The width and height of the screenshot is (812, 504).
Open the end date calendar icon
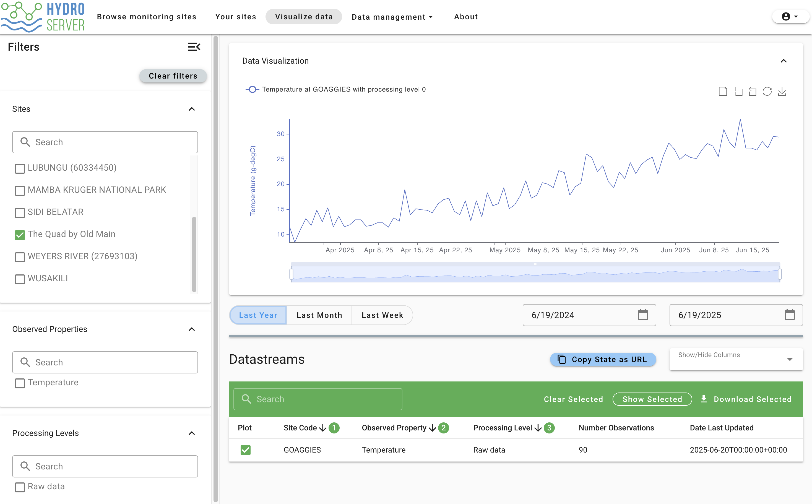[x=789, y=315]
